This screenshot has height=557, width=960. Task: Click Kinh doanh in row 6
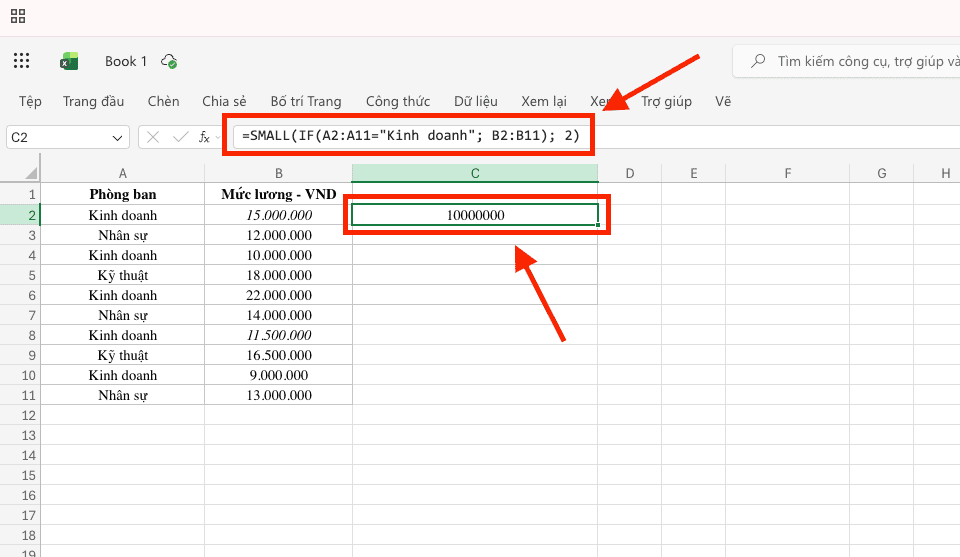[122, 295]
